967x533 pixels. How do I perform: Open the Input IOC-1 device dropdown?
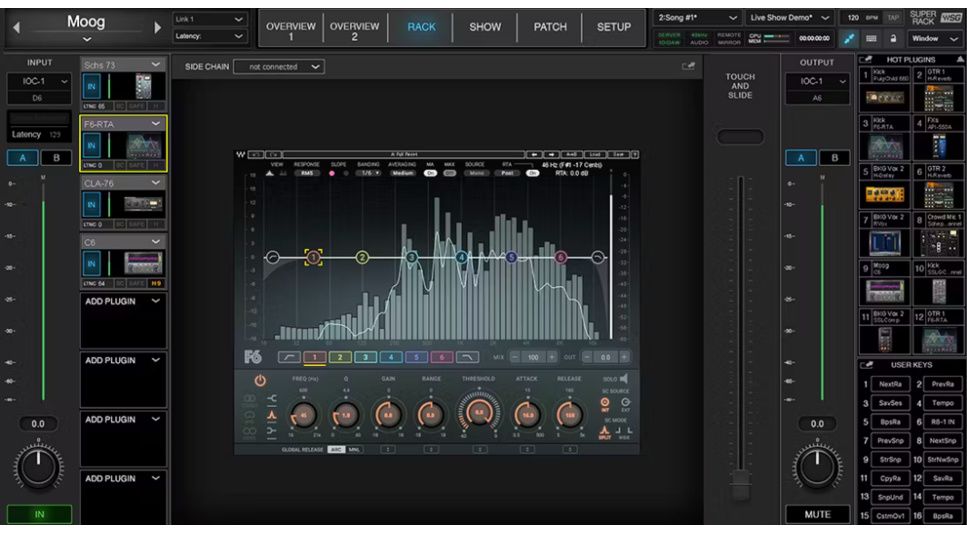(39, 81)
